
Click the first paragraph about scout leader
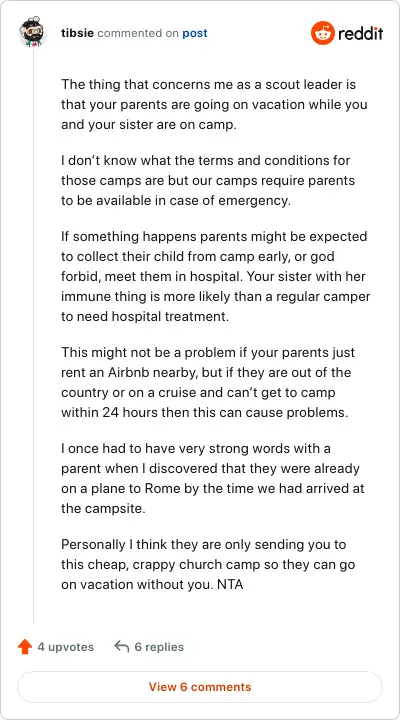pyautogui.click(x=214, y=105)
